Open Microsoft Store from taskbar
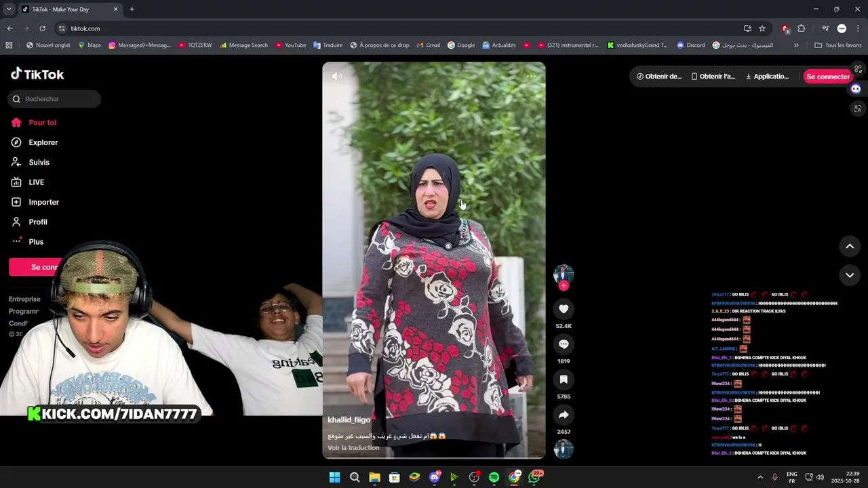This screenshot has width=868, height=488. click(x=394, y=477)
